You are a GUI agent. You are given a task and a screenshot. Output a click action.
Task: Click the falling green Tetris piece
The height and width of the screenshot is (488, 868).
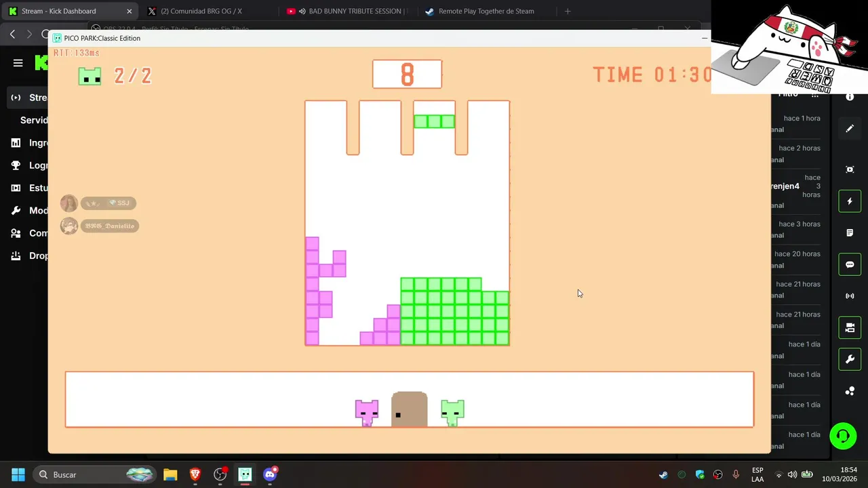pyautogui.click(x=434, y=121)
